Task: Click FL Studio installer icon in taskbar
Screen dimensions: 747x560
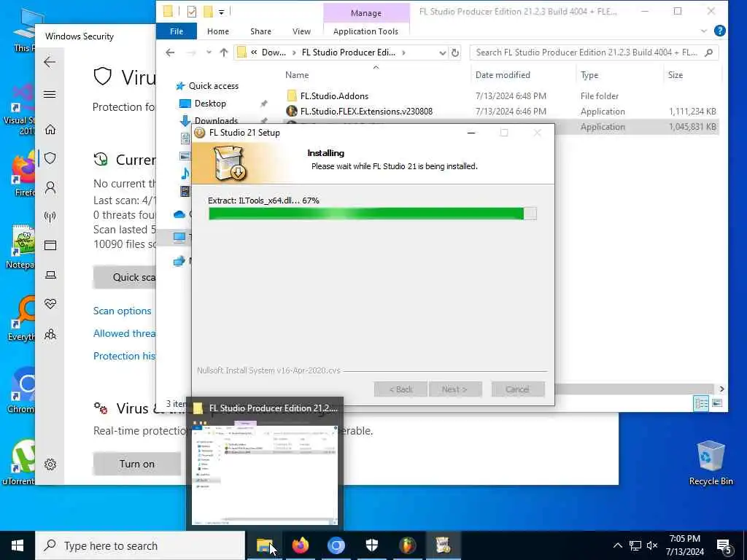Action: coord(443,545)
